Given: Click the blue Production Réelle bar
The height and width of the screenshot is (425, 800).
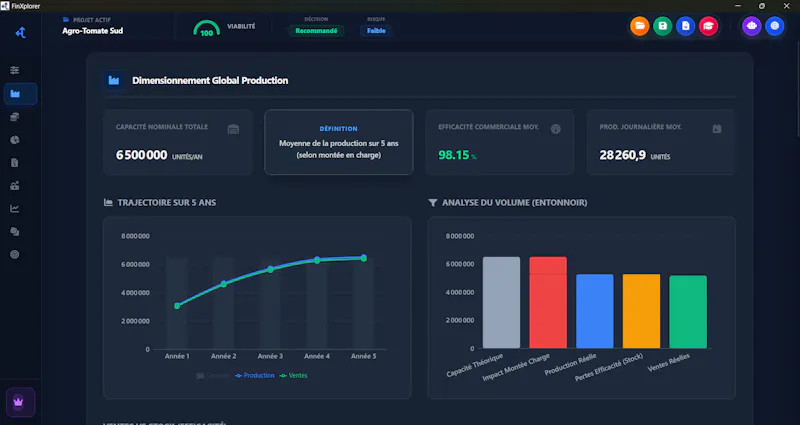Looking at the screenshot, I should 595,311.
